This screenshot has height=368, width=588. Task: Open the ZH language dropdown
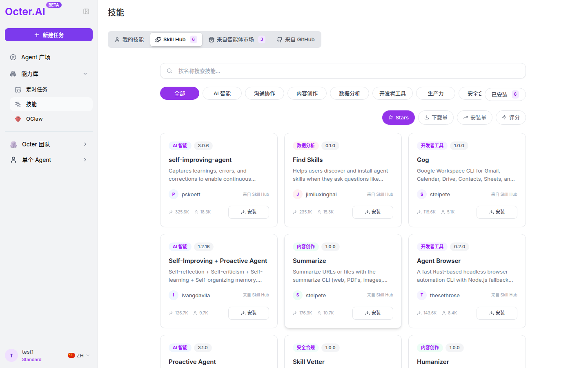click(79, 355)
